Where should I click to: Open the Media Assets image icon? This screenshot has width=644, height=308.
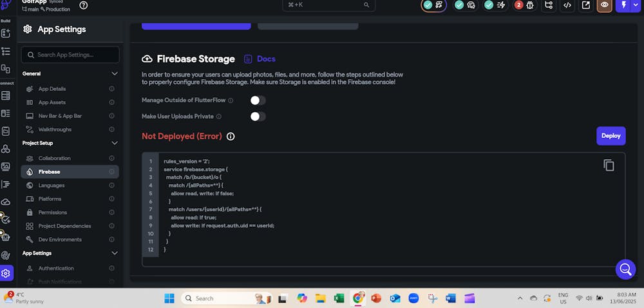[6, 167]
